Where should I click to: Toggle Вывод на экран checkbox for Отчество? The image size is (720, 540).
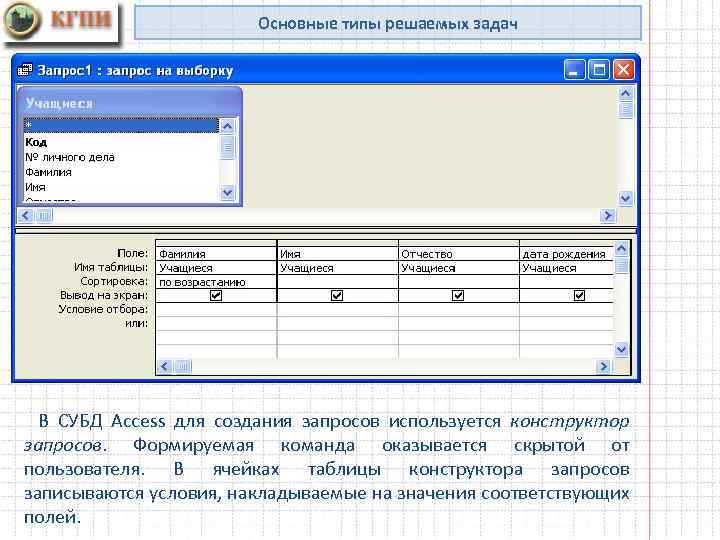(458, 295)
